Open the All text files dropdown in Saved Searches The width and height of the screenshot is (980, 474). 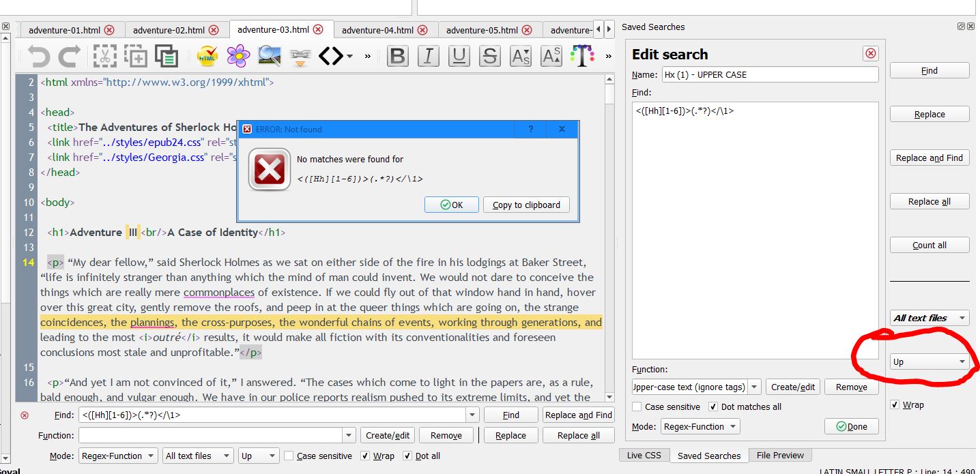coord(929,318)
